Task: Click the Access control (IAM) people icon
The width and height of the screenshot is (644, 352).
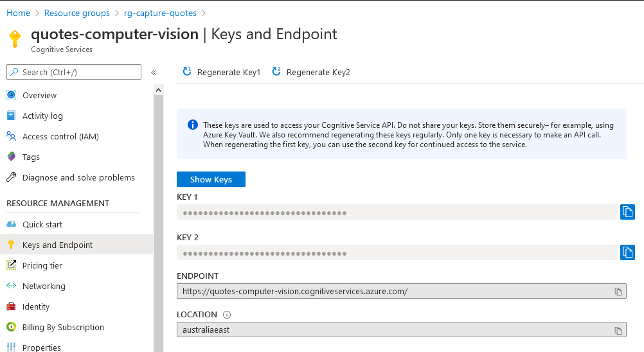Action: pos(12,136)
